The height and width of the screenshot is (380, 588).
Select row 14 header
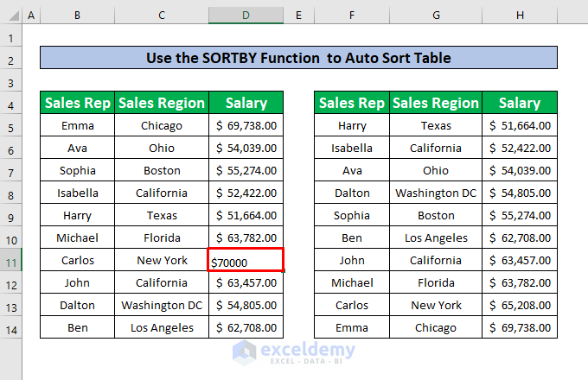click(11, 327)
